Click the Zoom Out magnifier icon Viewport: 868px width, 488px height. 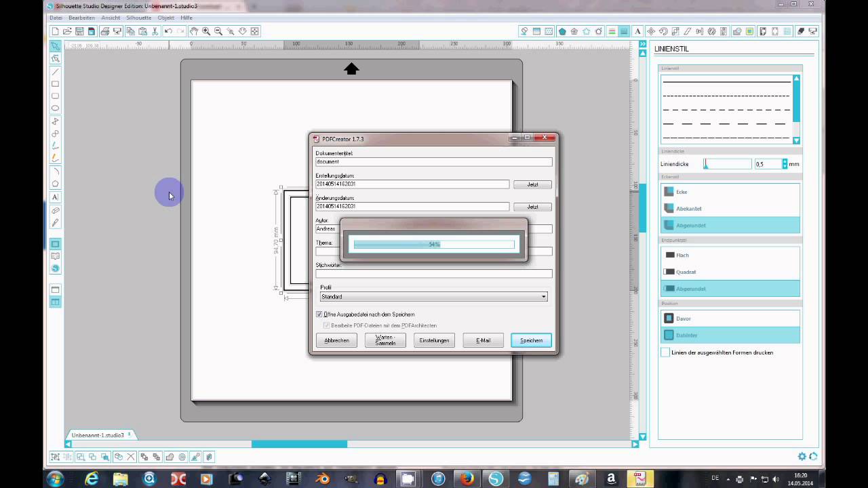coord(218,31)
